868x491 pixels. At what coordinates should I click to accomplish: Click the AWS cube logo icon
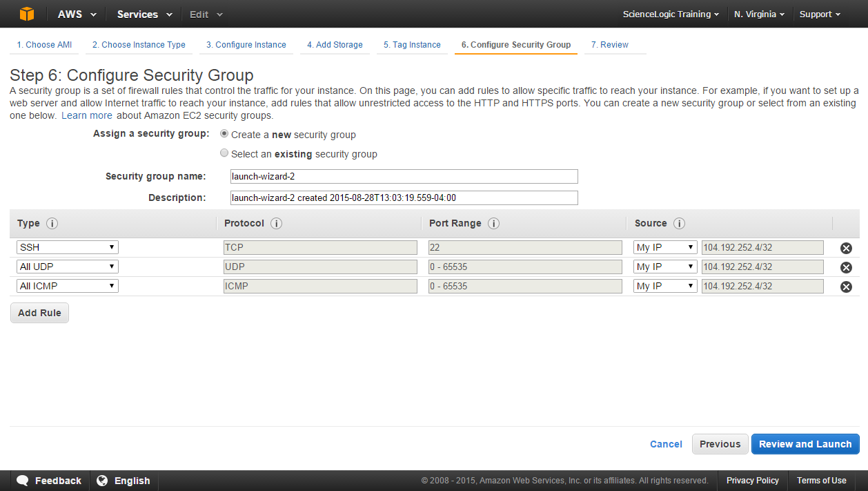(x=26, y=13)
